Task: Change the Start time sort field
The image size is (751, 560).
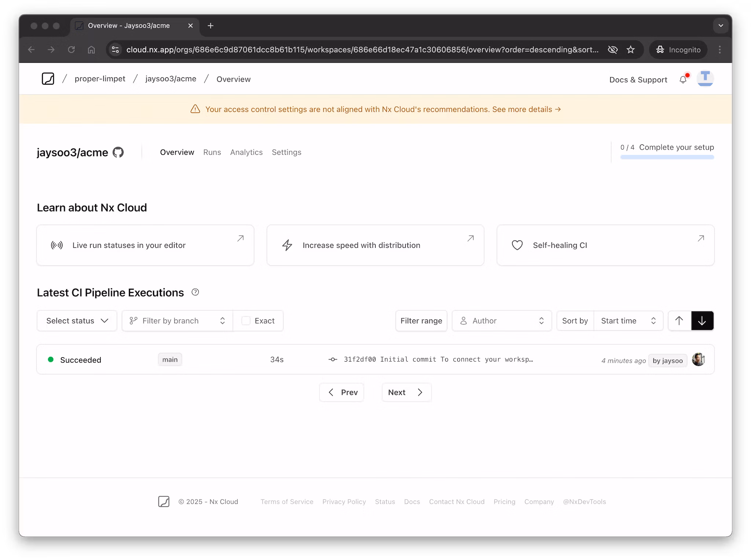Action: click(x=628, y=321)
